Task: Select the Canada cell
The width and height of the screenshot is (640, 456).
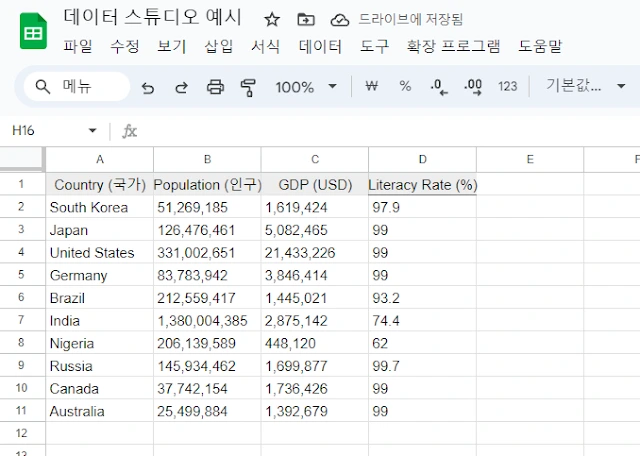Action: [x=100, y=388]
